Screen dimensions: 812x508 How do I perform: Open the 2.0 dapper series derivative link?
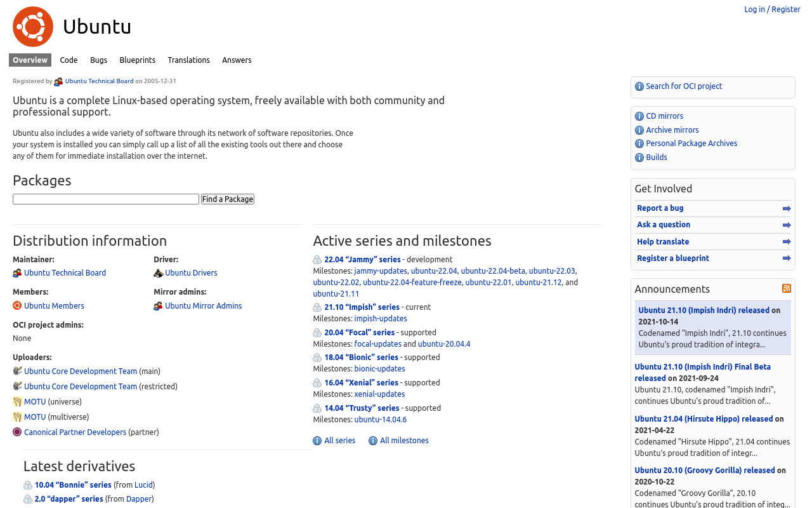(69, 498)
